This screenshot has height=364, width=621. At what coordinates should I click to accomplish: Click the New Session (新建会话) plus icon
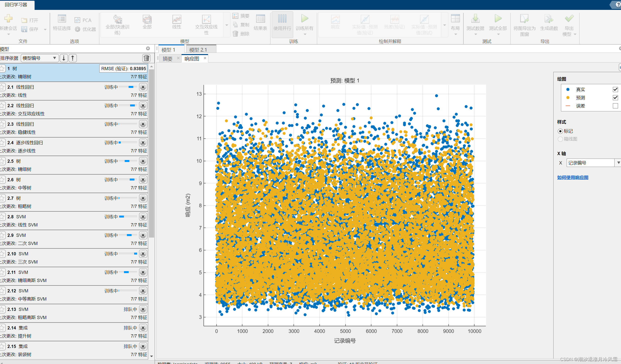[8, 19]
